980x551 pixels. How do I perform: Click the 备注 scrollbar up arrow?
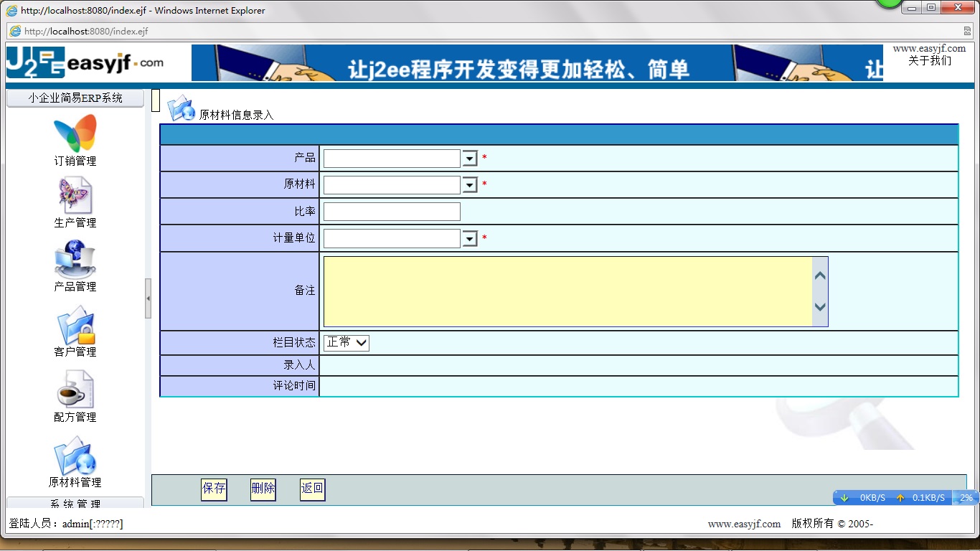click(820, 275)
